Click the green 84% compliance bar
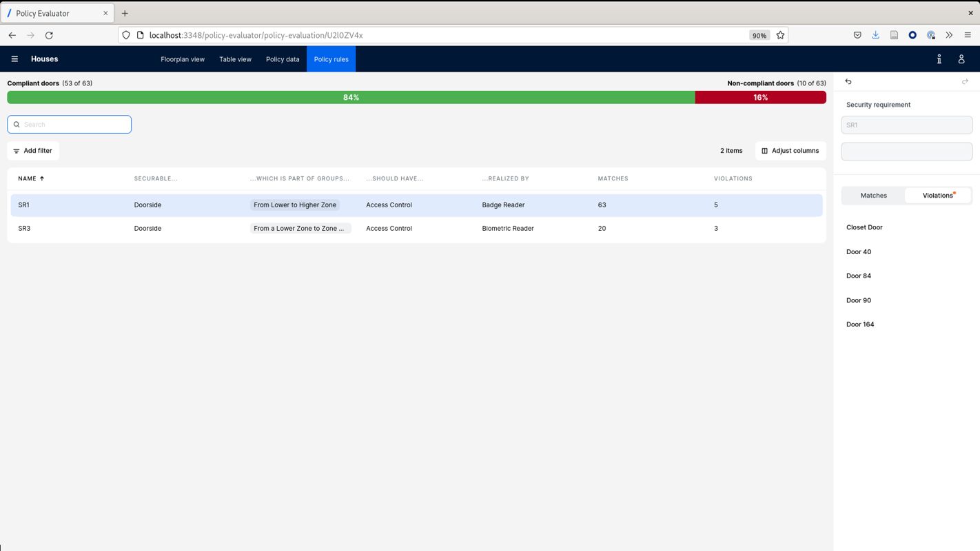The image size is (980, 551). coord(350,97)
